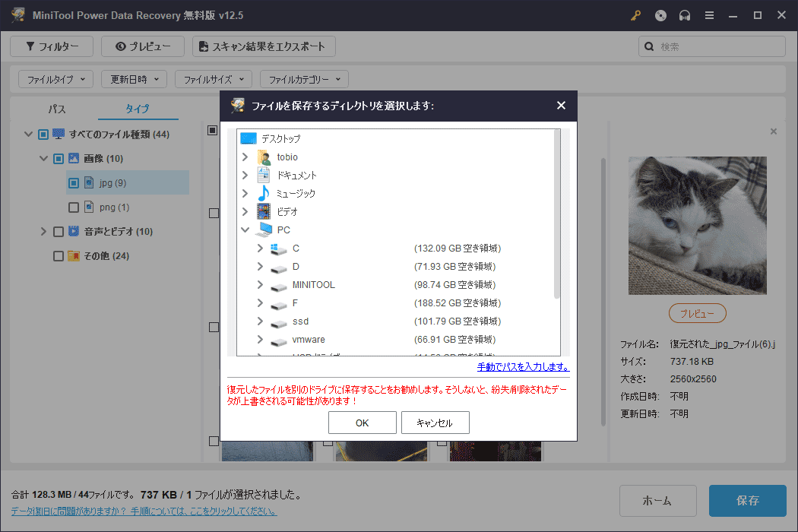
Task: Toggle checkbox for すべてのファイル種類 (44)
Action: (x=43, y=135)
